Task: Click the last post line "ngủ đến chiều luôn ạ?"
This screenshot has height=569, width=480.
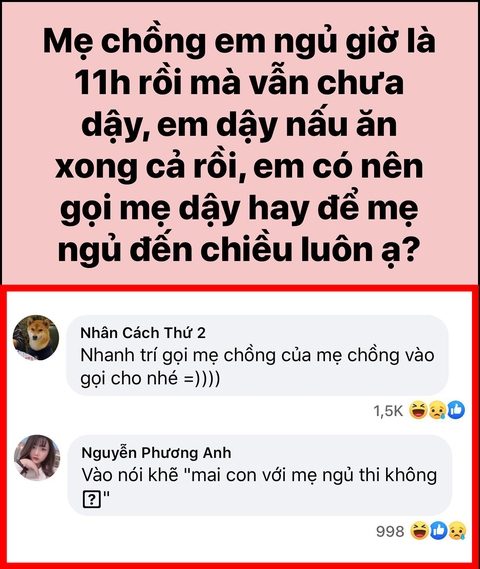Action: coord(239,250)
